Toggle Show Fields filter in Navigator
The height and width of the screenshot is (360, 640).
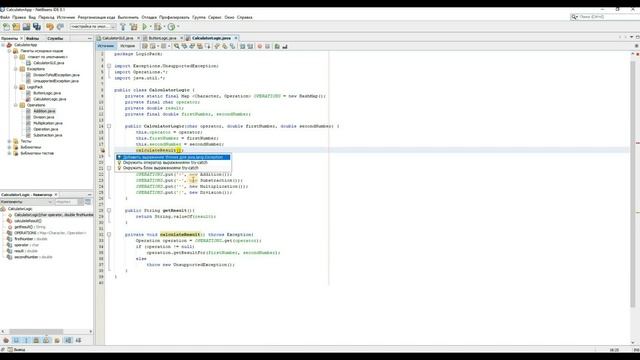[x=16, y=340]
